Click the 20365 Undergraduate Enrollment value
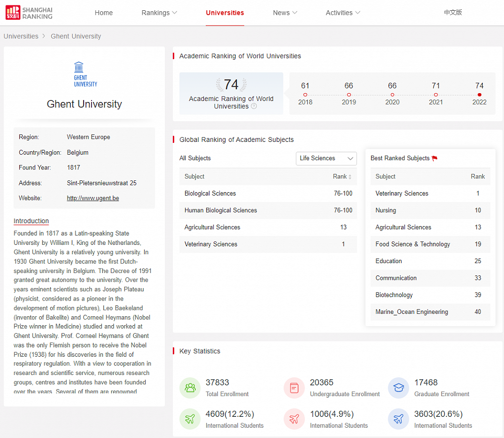 pos(321,382)
